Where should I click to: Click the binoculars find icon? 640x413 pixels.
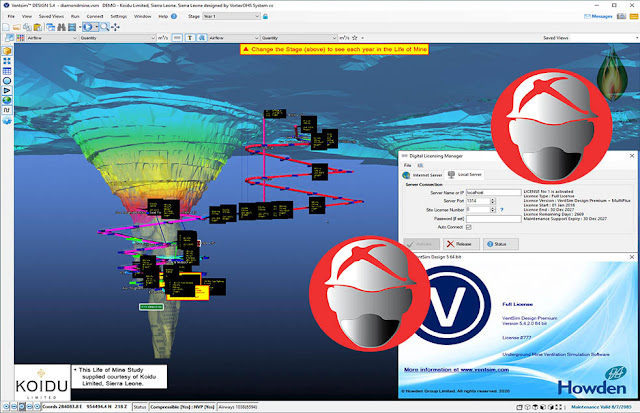(x=62, y=27)
